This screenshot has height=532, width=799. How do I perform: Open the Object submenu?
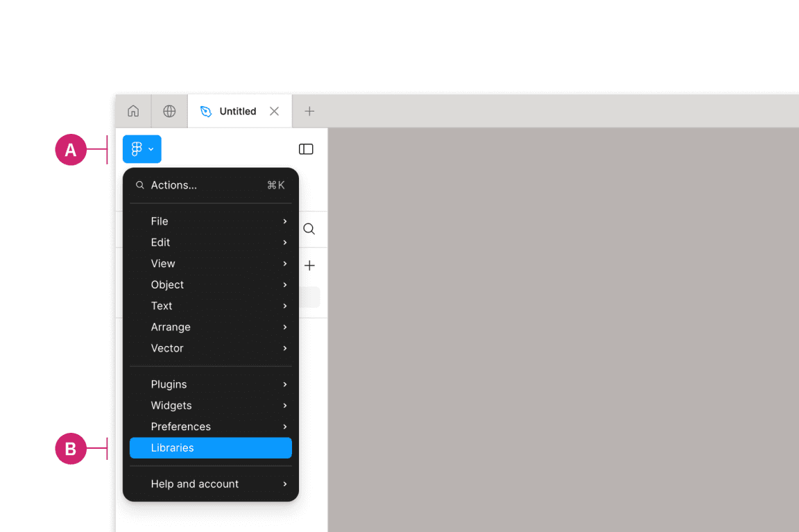tap(210, 285)
